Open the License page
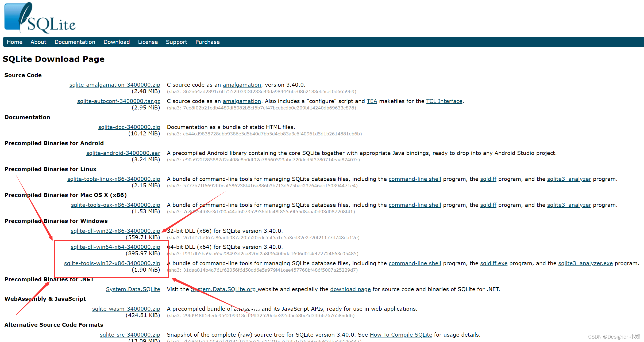Image resolution: width=644 pixels, height=342 pixels. coord(148,42)
